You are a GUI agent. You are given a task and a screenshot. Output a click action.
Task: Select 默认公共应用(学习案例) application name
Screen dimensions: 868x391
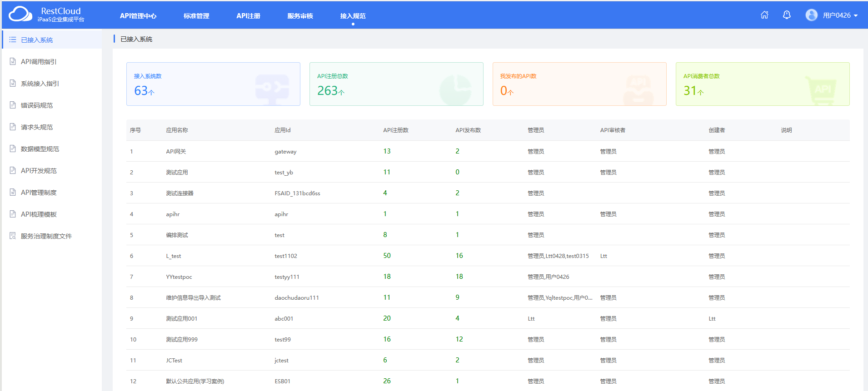tap(195, 381)
